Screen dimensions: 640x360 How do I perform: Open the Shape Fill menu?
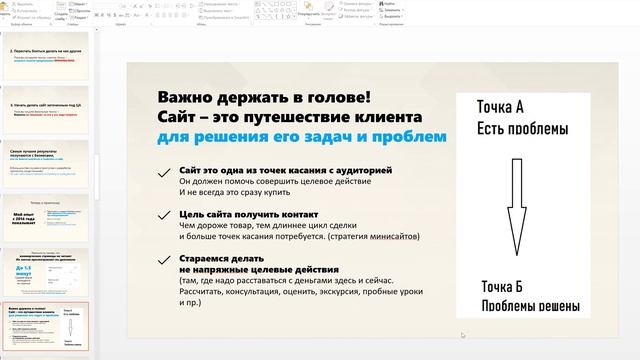(356, 4)
